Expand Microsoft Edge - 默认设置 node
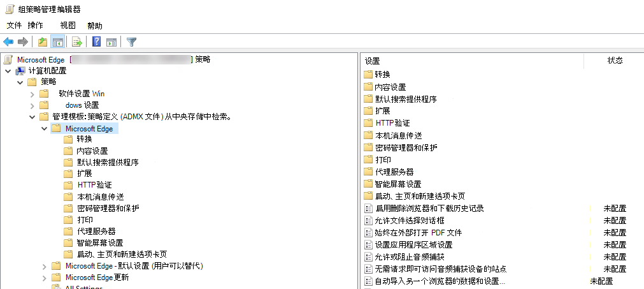The height and width of the screenshot is (289, 644). (45, 267)
